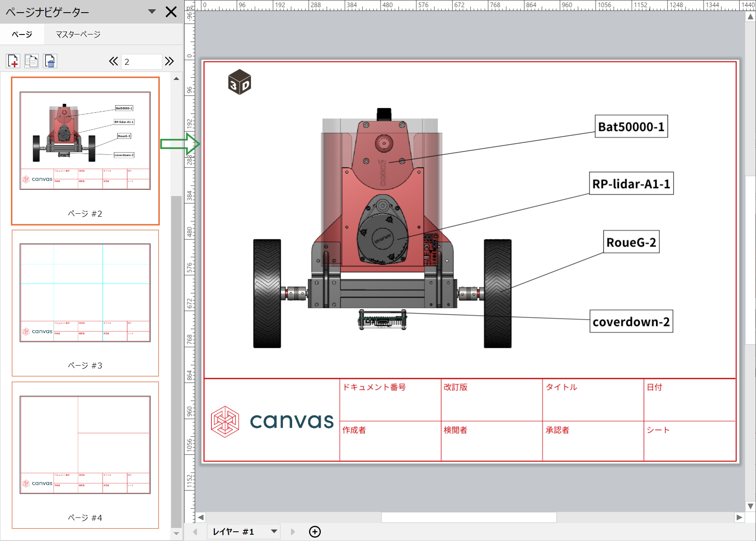Select the RP-lidar-A1-1 label box
The height and width of the screenshot is (541, 756).
click(631, 183)
